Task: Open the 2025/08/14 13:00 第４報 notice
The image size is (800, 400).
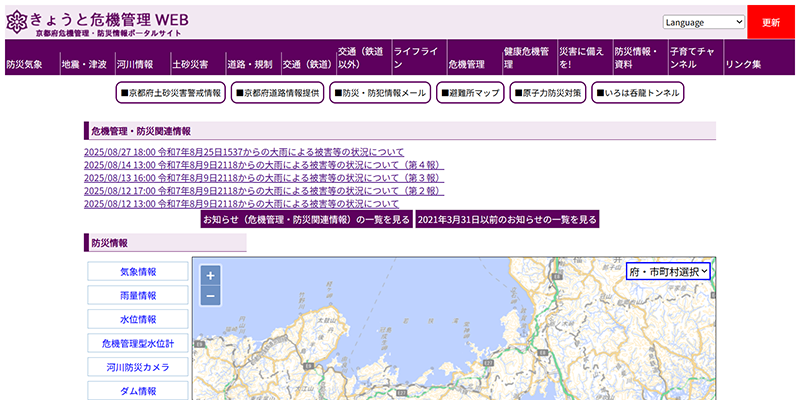Action: pyautogui.click(x=264, y=165)
